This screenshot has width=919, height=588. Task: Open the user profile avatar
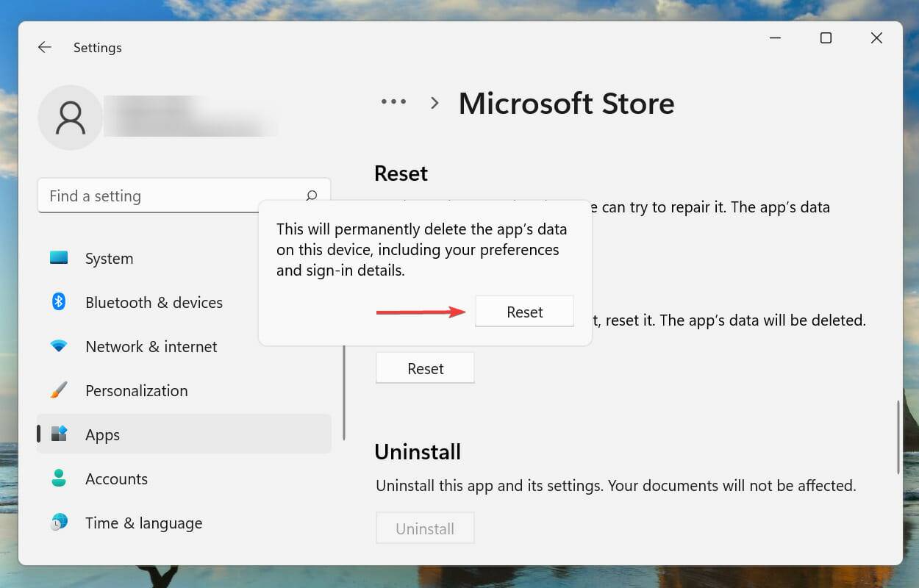tap(71, 118)
